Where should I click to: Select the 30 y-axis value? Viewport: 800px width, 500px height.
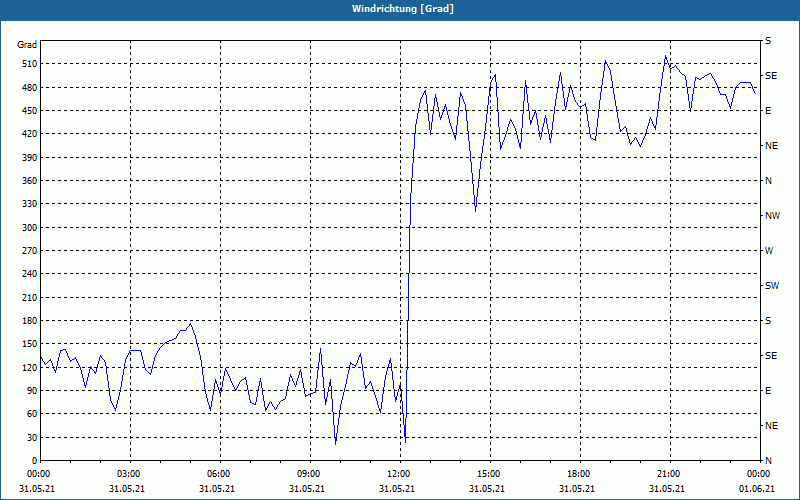[x=31, y=437]
